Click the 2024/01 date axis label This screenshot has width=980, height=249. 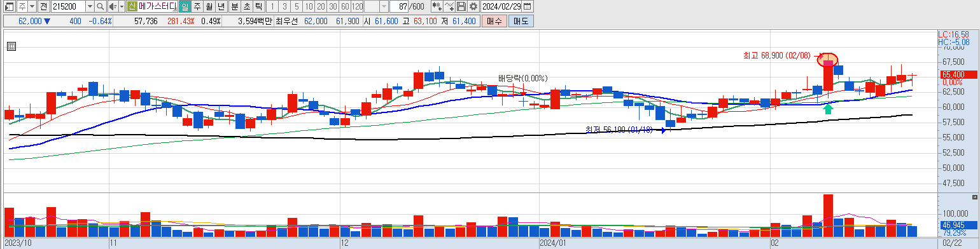tap(552, 243)
